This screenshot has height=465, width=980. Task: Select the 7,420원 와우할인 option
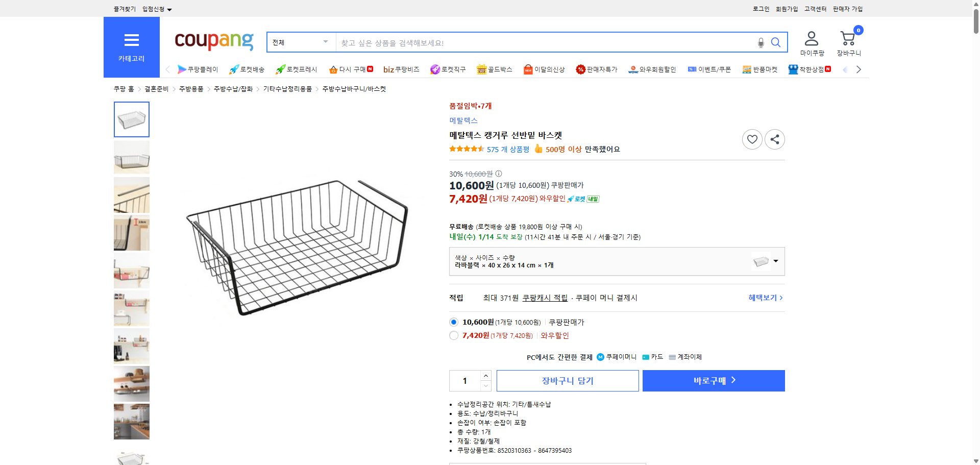453,335
